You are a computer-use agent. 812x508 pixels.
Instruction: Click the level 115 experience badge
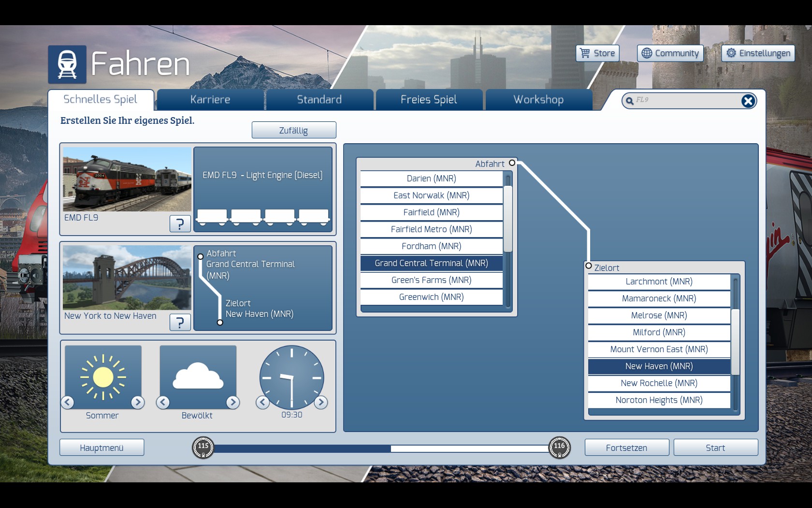click(203, 448)
